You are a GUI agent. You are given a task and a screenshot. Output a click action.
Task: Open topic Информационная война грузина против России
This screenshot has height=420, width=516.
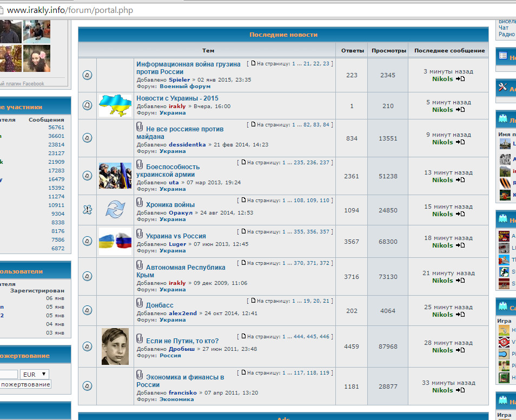(188, 68)
